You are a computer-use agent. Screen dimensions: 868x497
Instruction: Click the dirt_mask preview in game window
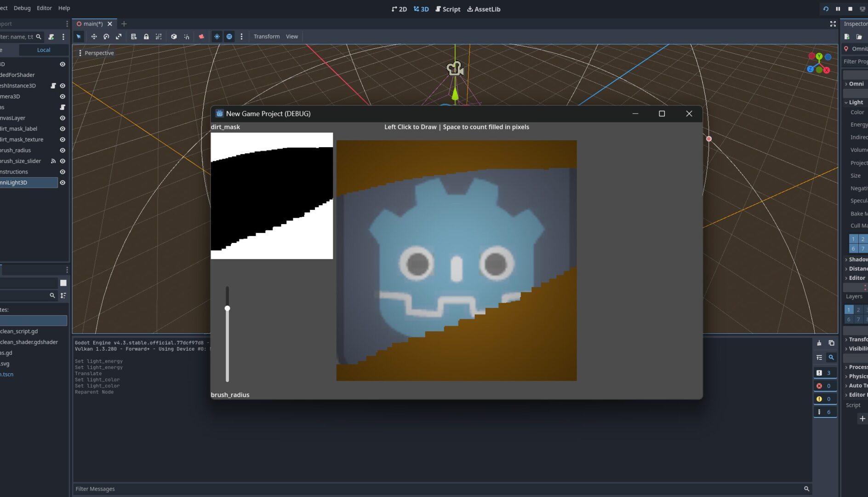[x=272, y=196]
